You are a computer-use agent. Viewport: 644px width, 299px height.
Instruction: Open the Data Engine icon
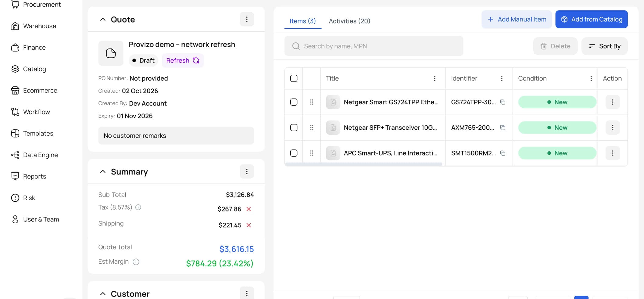[x=15, y=155]
